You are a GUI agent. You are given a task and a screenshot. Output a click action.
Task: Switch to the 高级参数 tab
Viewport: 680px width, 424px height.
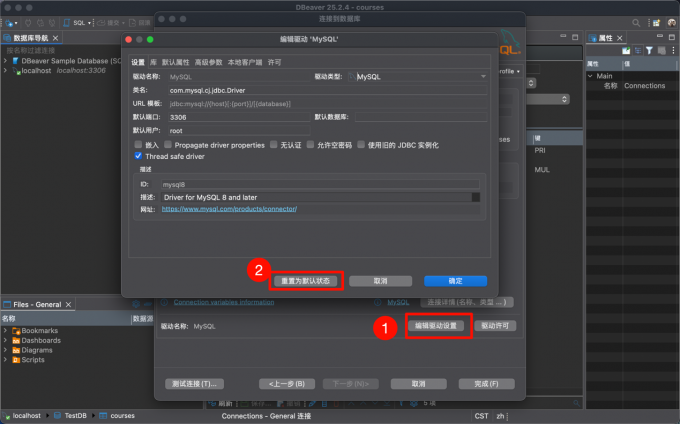tap(208, 62)
